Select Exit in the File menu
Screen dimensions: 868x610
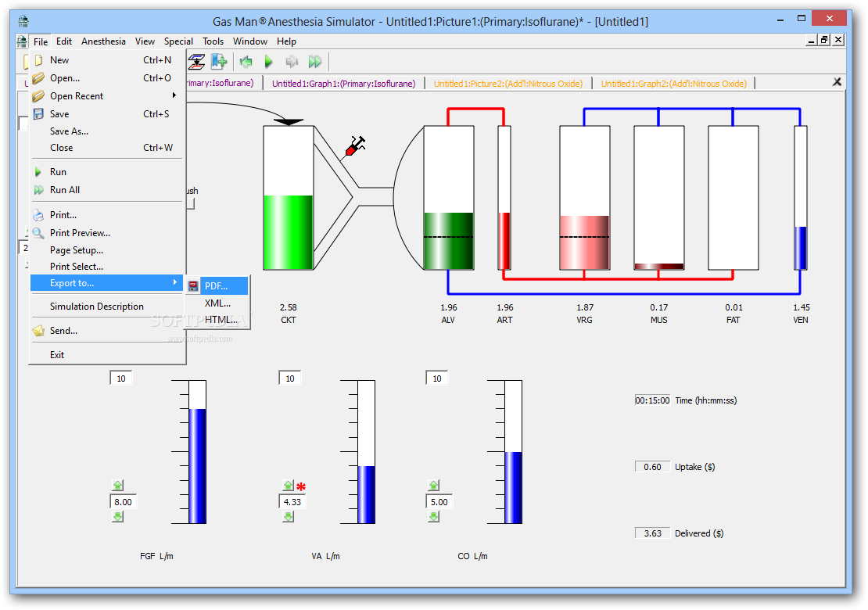107,355
